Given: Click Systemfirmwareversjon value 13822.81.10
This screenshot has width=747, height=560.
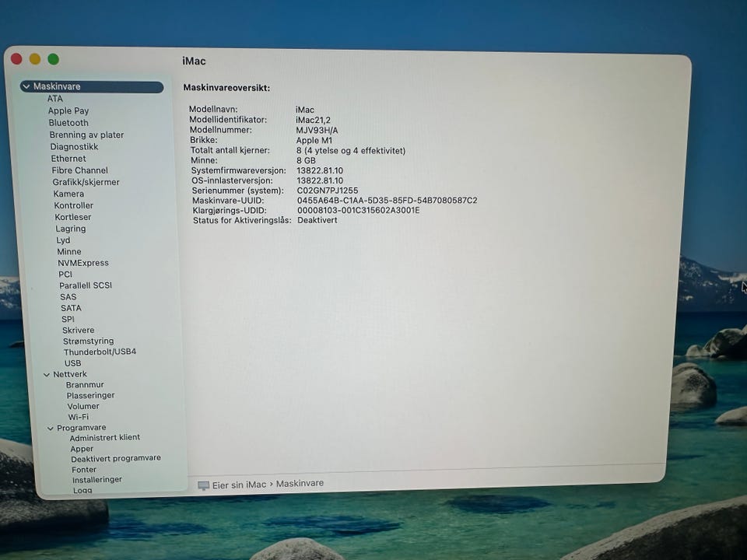Looking at the screenshot, I should click(320, 170).
